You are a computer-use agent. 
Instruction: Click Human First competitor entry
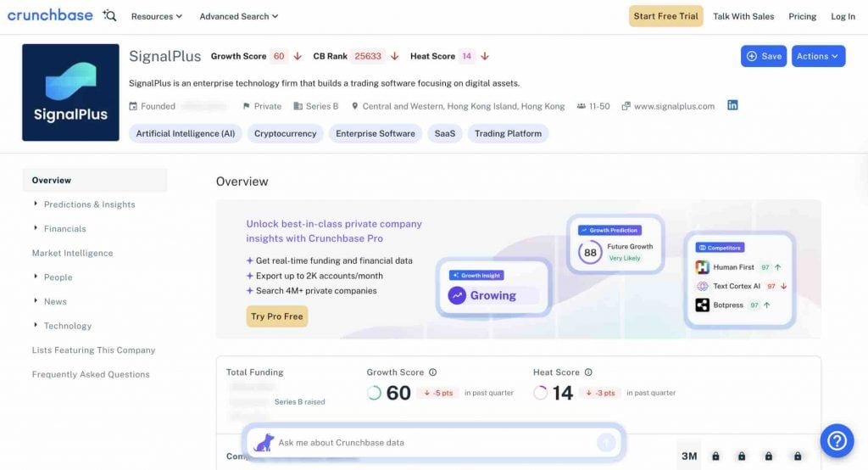738,267
